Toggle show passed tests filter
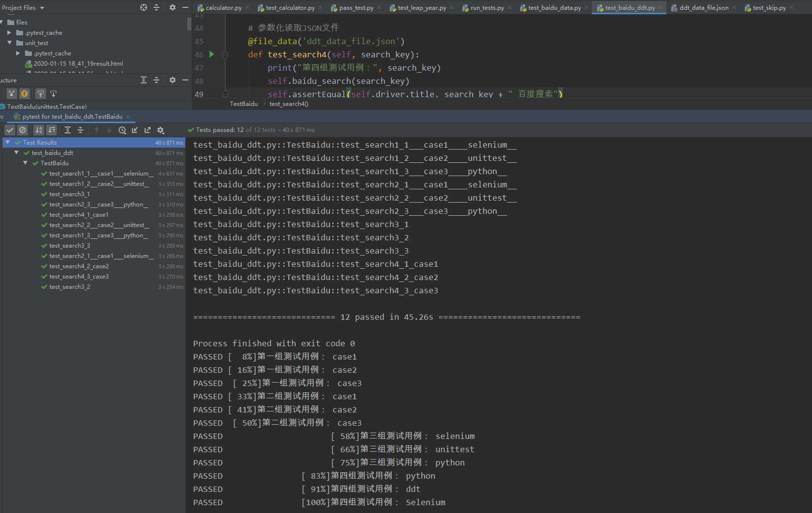 point(10,130)
